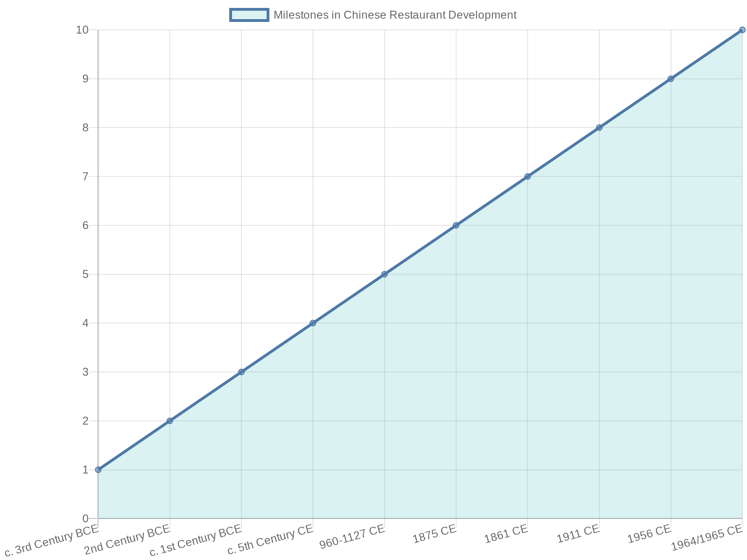Click the x-axis label '1911 CE'
The height and width of the screenshot is (560, 747).
[x=578, y=534]
